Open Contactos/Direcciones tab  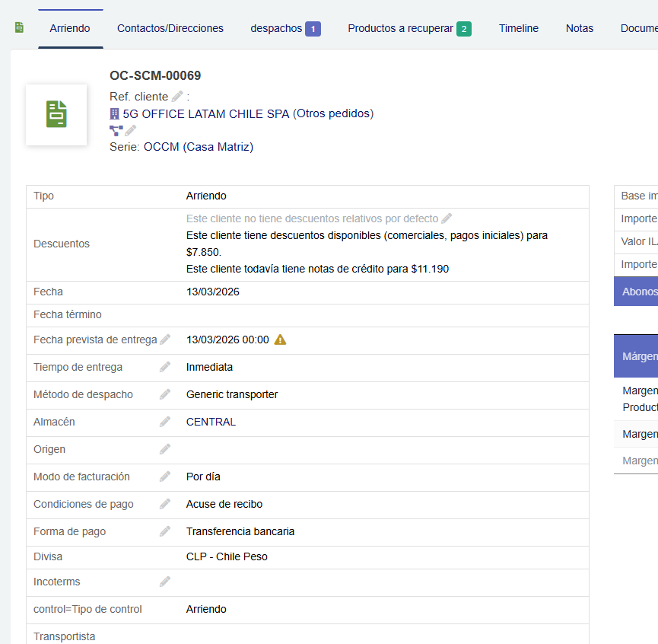click(170, 28)
